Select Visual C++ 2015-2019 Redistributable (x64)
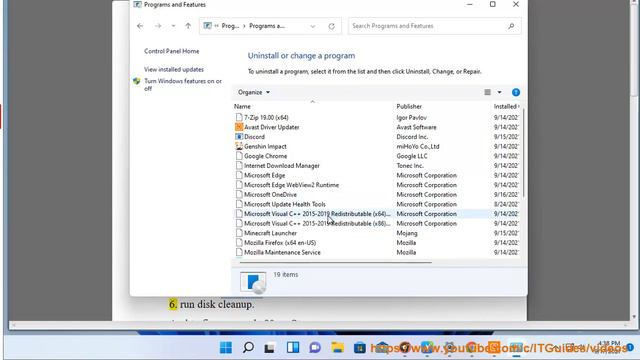640x360 pixels. tap(317, 214)
